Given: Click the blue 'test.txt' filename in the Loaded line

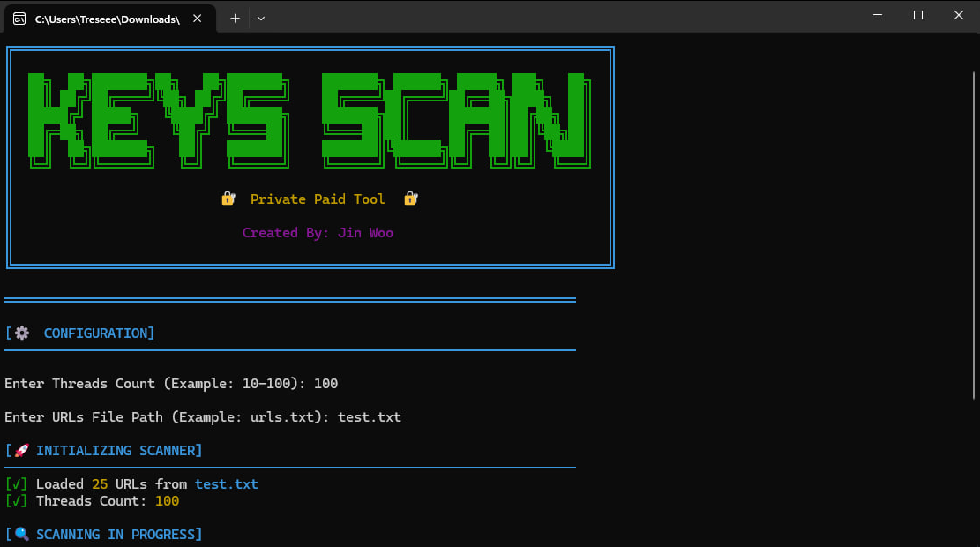Looking at the screenshot, I should (226, 484).
